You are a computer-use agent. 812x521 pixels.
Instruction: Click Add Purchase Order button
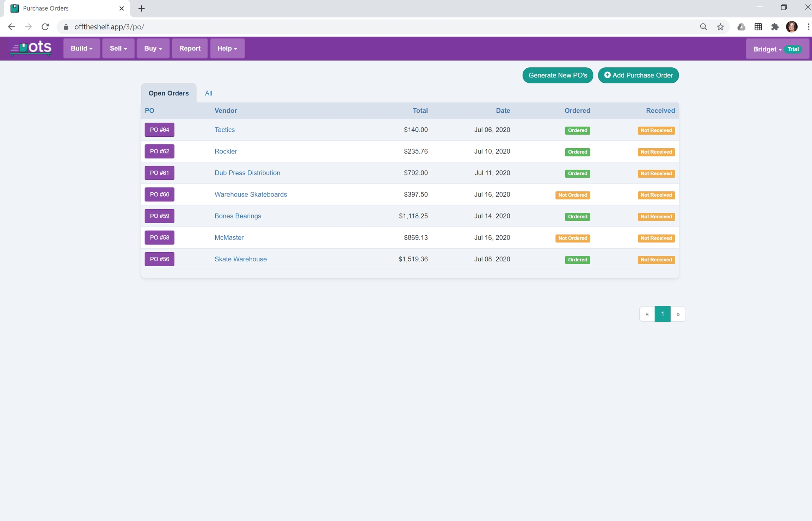(x=638, y=75)
